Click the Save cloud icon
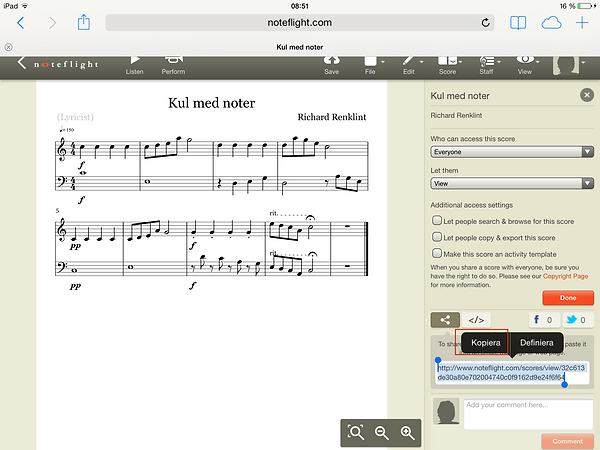Viewport: 600px width, 450px height. coord(331,66)
